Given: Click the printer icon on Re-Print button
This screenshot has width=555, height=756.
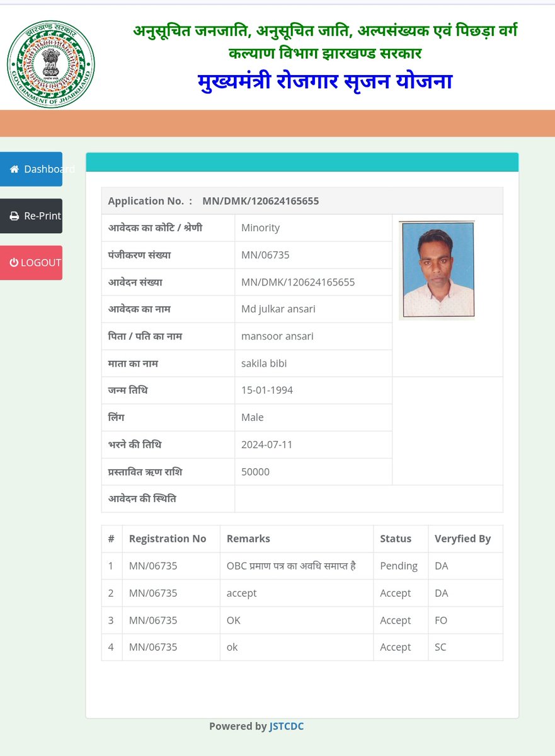Looking at the screenshot, I should click(14, 216).
